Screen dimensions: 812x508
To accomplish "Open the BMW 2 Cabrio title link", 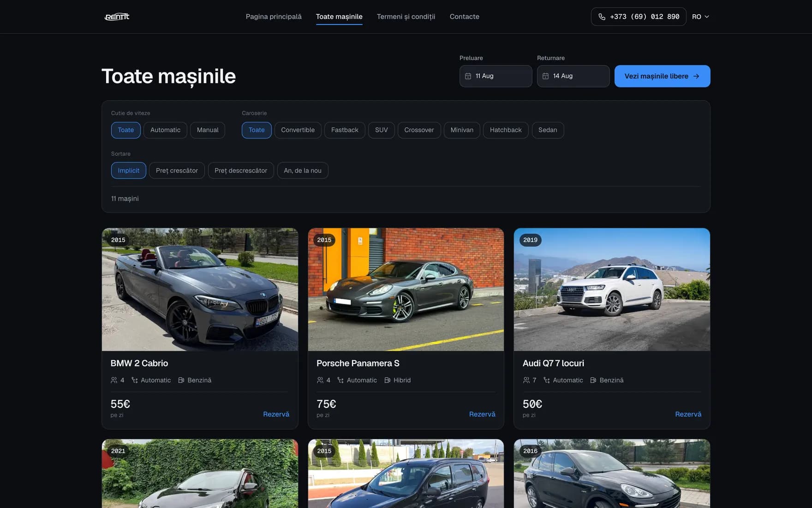I will click(139, 363).
